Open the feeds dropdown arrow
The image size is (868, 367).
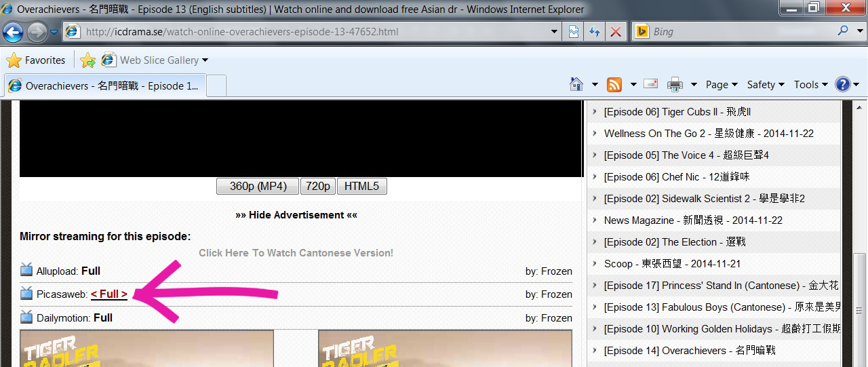(633, 85)
